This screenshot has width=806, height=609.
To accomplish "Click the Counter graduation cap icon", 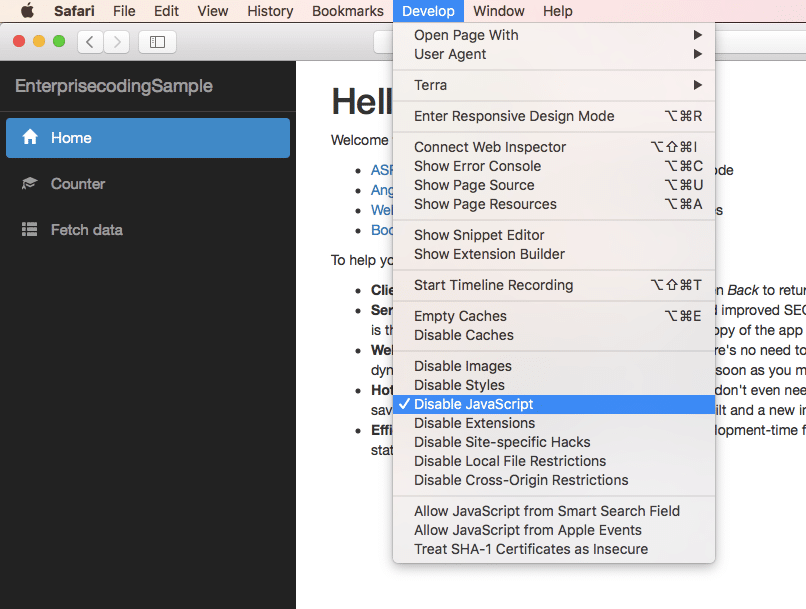I will pos(29,183).
